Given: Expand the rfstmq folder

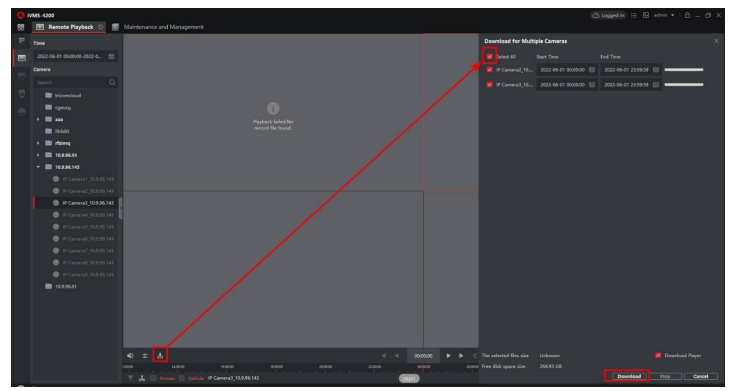Looking at the screenshot, I should click(38, 143).
